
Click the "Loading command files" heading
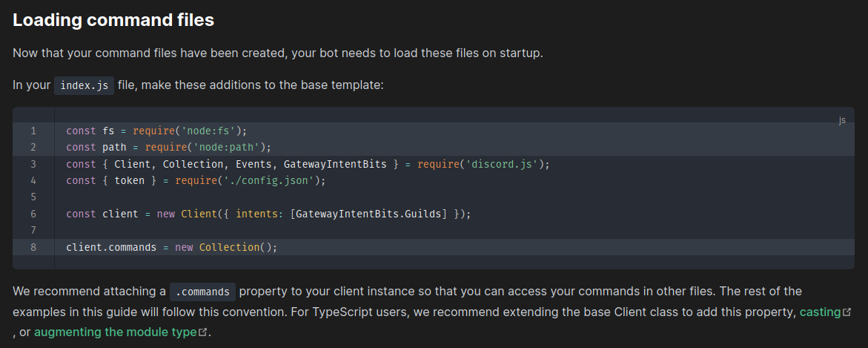[x=113, y=20]
